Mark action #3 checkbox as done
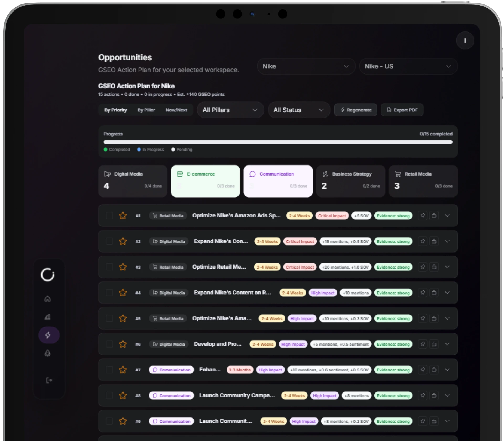 [x=109, y=267]
